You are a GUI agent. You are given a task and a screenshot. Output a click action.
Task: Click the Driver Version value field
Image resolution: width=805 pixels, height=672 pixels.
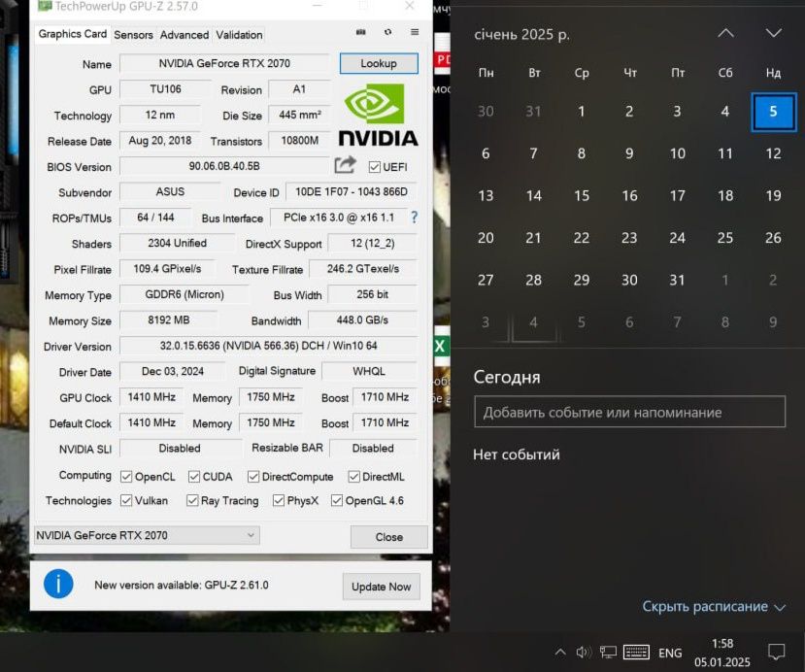pyautogui.click(x=269, y=346)
